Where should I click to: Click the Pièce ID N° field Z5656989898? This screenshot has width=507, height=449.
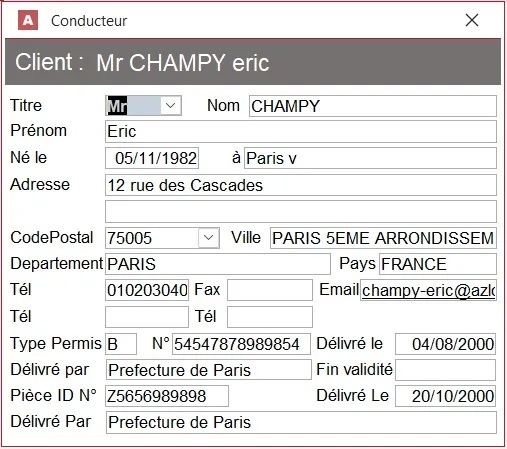tap(167, 396)
